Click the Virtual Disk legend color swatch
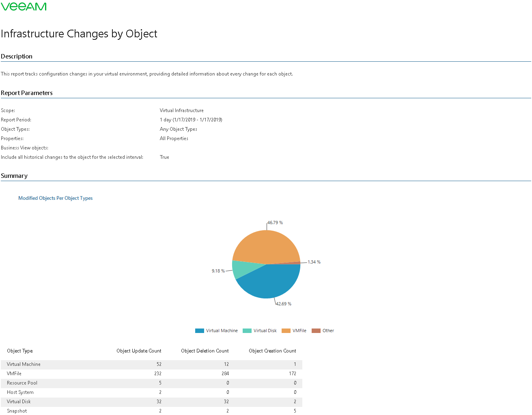The width and height of the screenshot is (532, 415). (x=247, y=331)
